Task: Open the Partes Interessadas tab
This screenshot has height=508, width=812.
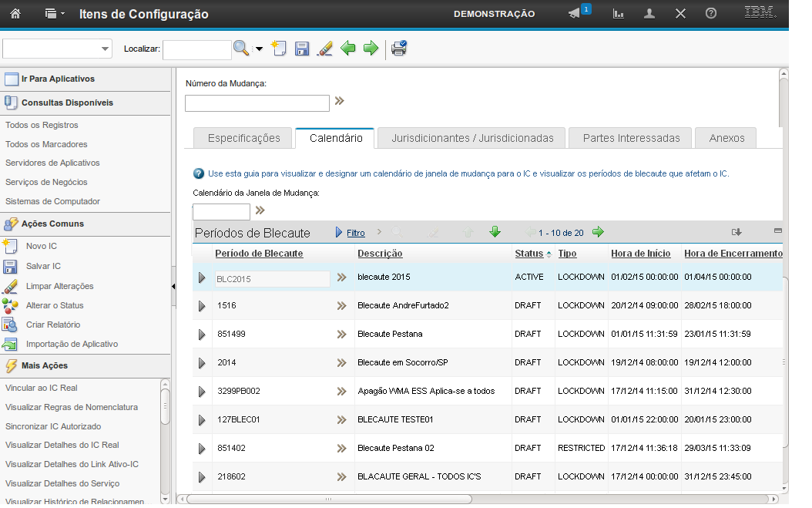Action: coord(631,138)
